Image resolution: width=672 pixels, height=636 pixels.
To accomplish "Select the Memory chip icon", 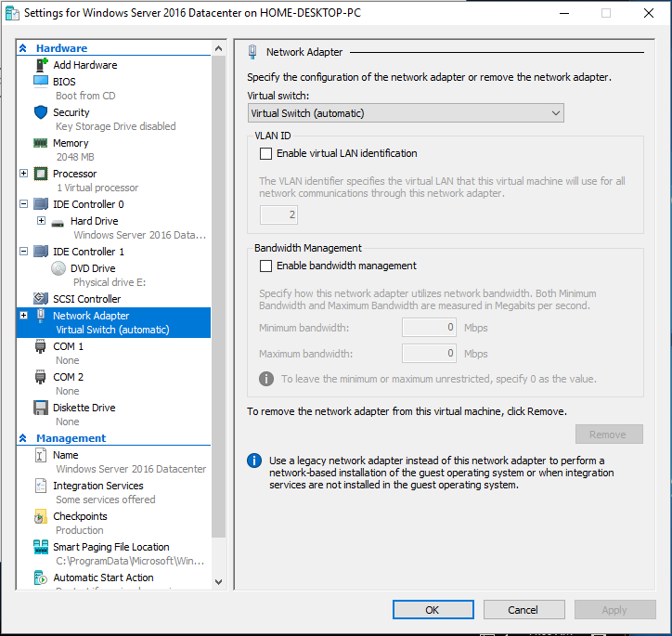I will (41, 143).
